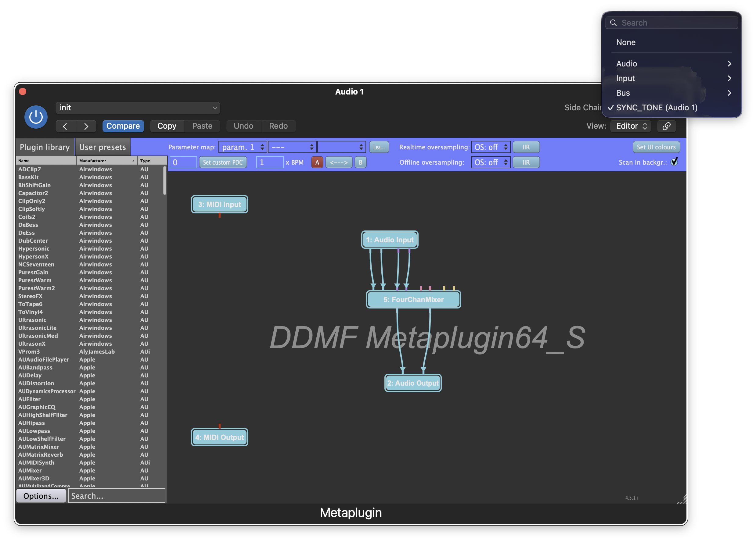756x542 pixels.
Task: Select AUGraphicEQ in plugin list
Action: click(x=89, y=407)
